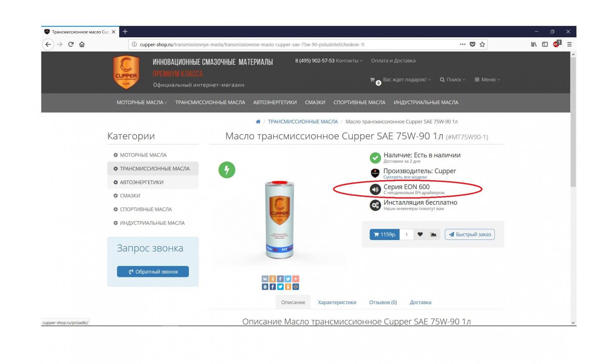Select СМАЗКИ in the Категории sidebar
The width and height of the screenshot is (616, 364).
[x=153, y=196]
